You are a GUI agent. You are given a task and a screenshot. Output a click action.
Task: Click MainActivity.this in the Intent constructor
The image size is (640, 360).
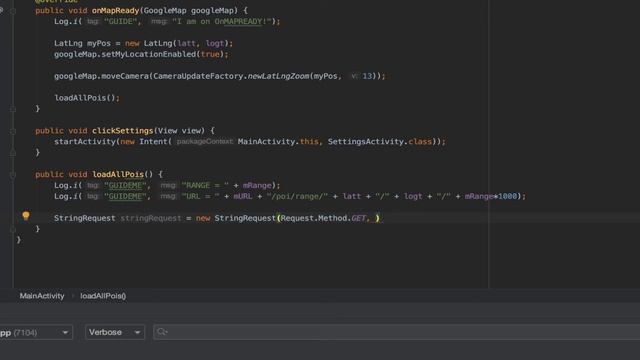(x=278, y=142)
